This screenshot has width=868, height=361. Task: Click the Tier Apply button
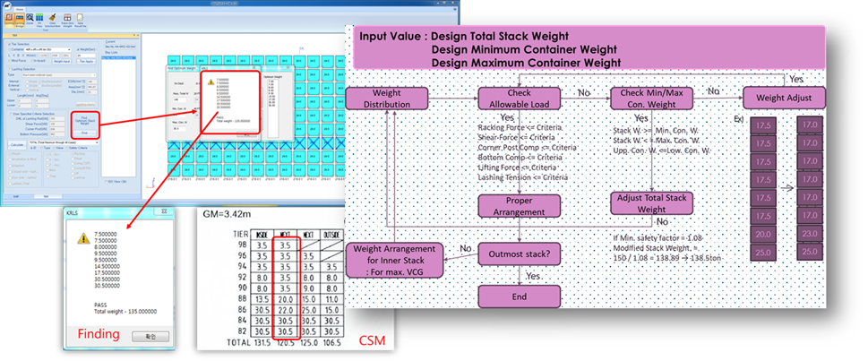[x=87, y=62]
